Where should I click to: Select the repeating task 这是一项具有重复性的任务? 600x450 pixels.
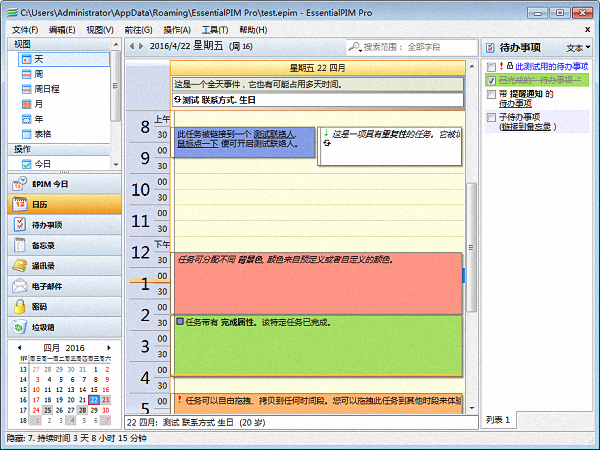(x=390, y=147)
